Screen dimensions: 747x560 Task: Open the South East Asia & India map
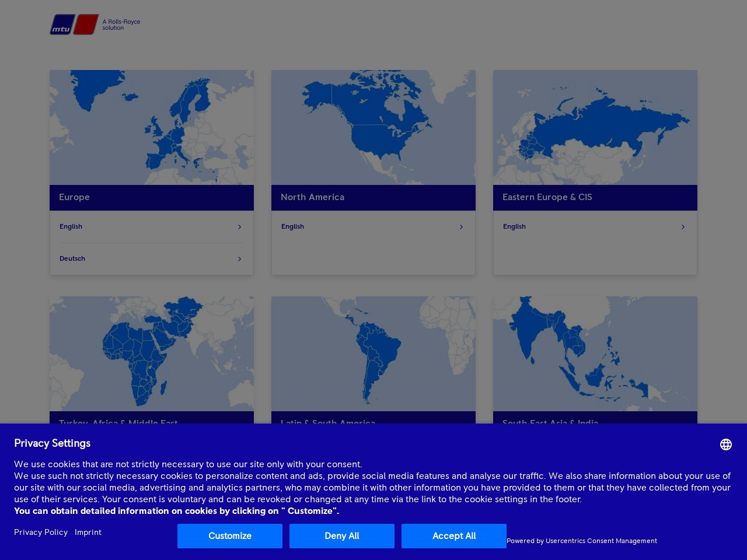click(595, 353)
